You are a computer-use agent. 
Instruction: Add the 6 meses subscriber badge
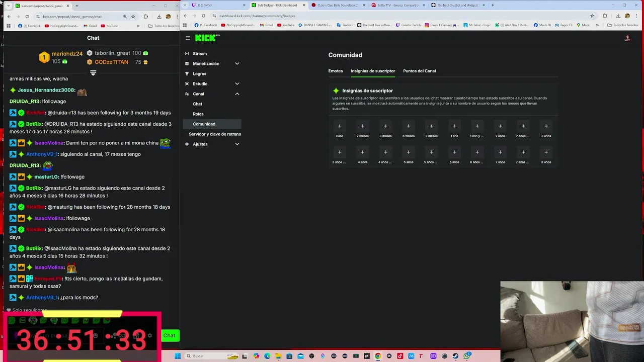[408, 126]
